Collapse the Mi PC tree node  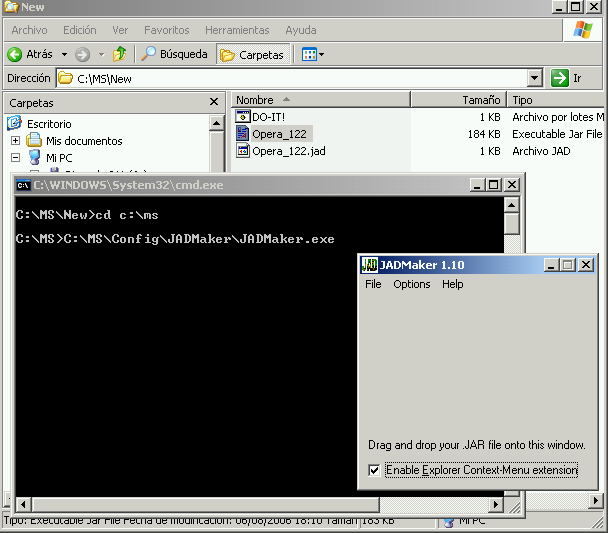tap(16, 158)
